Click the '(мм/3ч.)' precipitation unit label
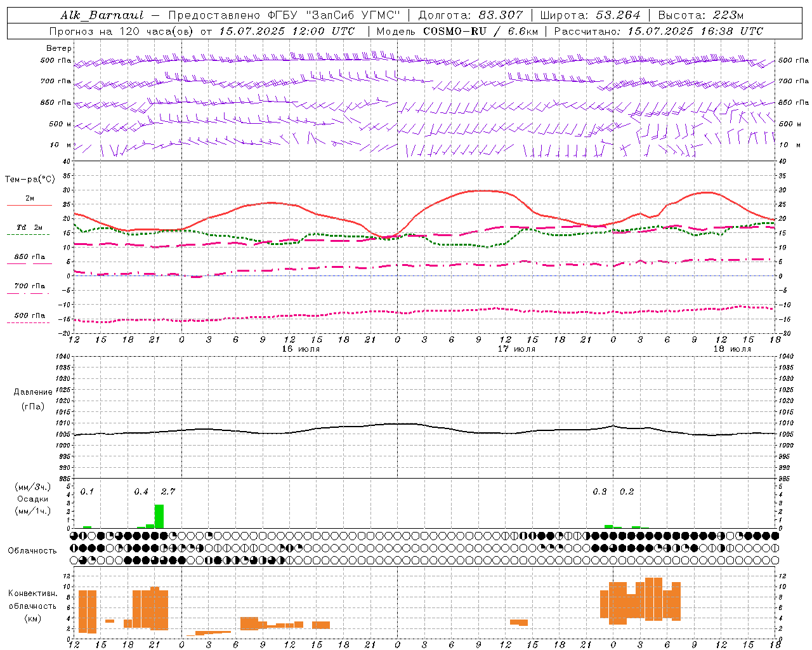The image size is (812, 650). (x=32, y=487)
